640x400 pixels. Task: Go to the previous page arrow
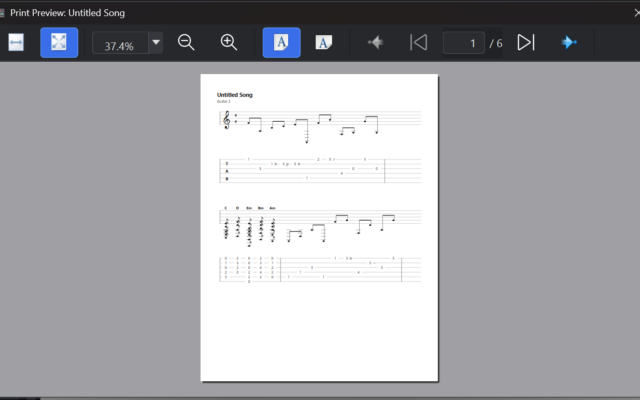376,42
